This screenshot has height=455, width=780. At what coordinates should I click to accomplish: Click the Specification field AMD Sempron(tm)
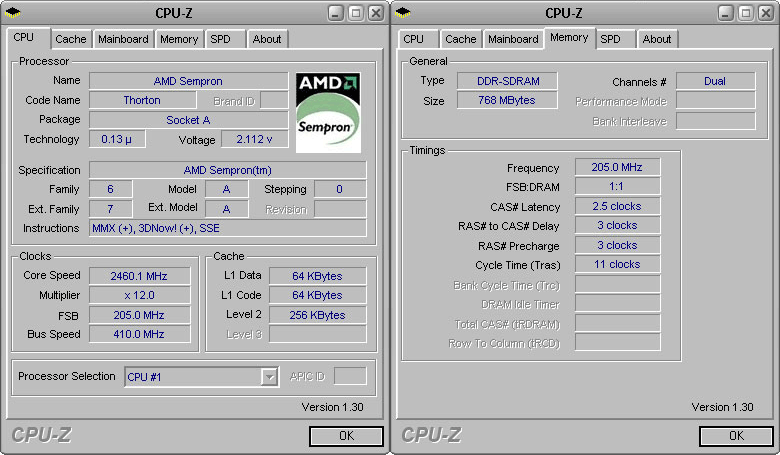[228, 170]
